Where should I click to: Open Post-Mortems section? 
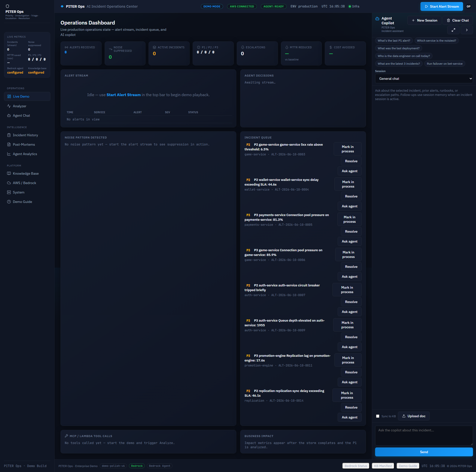(27, 145)
